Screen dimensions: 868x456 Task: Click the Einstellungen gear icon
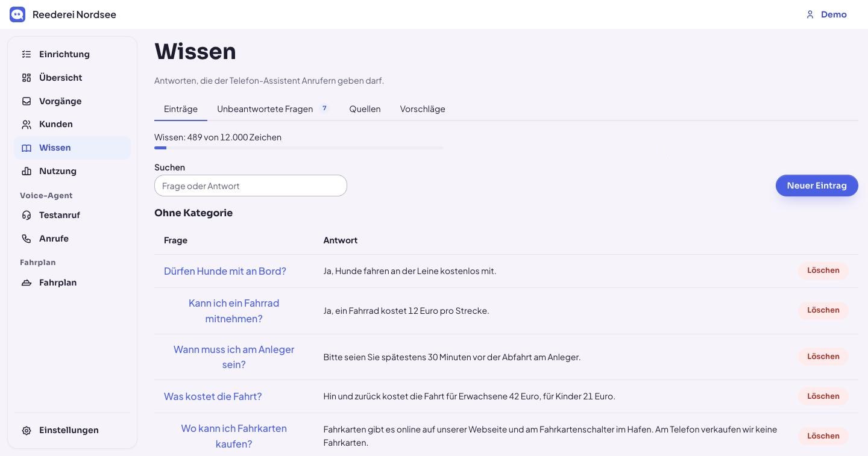tap(27, 431)
